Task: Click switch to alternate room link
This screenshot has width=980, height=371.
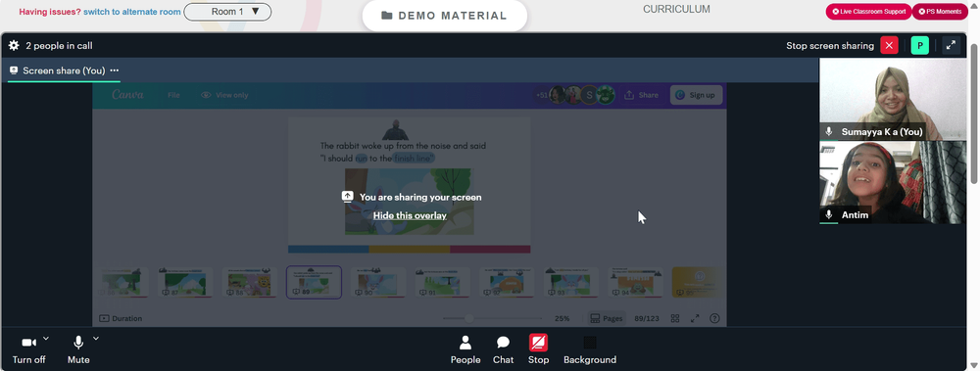Action: 132,12
